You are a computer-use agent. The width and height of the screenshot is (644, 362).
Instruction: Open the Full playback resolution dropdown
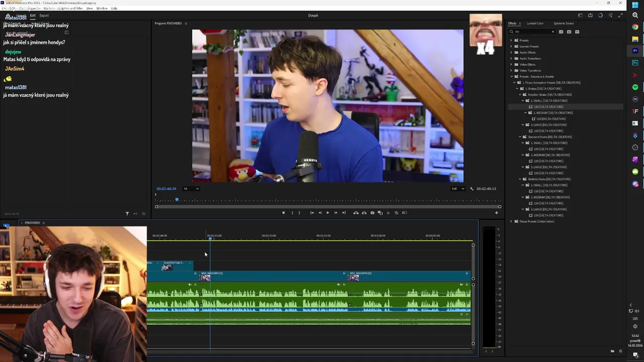[458, 189]
